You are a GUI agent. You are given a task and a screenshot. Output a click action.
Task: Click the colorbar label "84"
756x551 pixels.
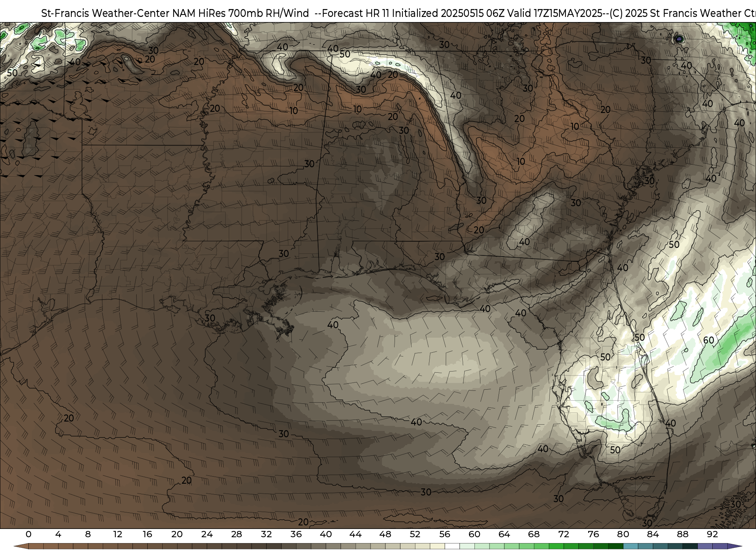653,534
